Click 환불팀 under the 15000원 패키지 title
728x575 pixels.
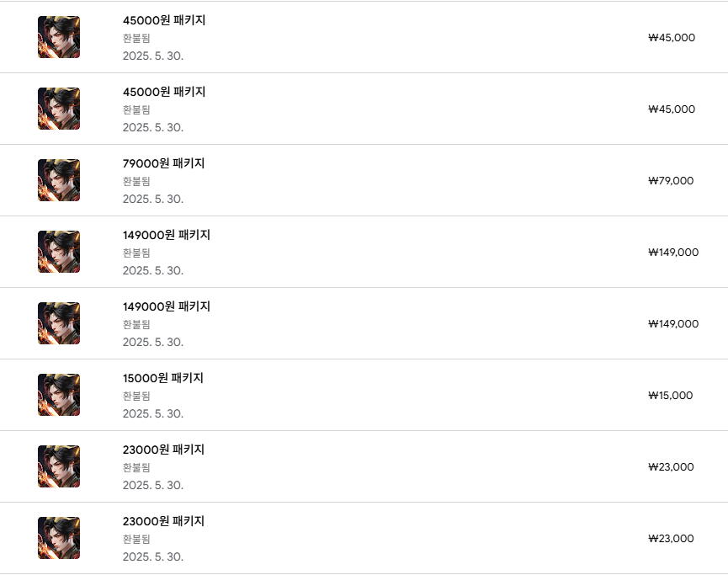point(136,396)
